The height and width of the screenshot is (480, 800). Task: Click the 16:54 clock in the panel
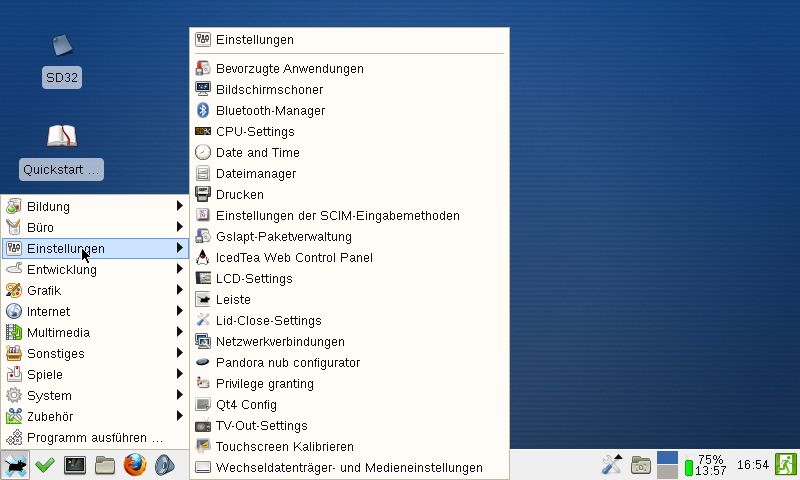click(x=752, y=465)
